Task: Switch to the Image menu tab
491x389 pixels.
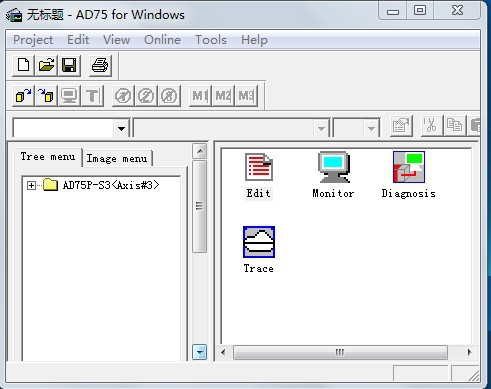Action: tap(117, 159)
